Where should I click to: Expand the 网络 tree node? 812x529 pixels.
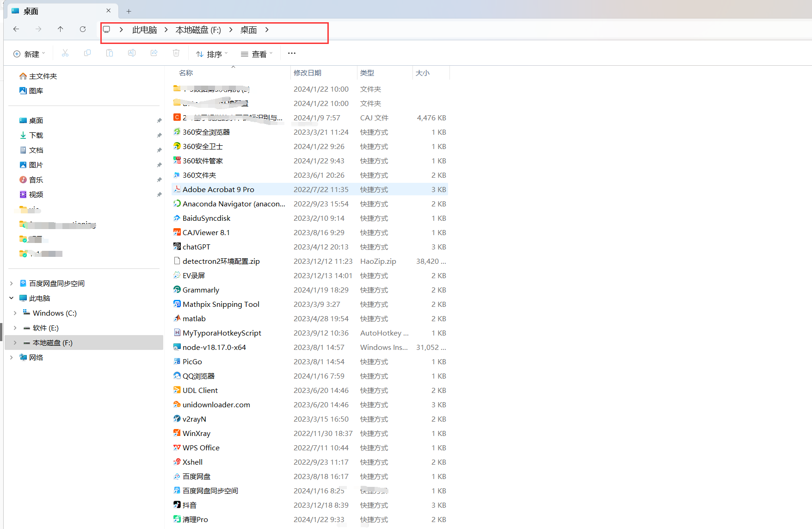pyautogui.click(x=12, y=357)
